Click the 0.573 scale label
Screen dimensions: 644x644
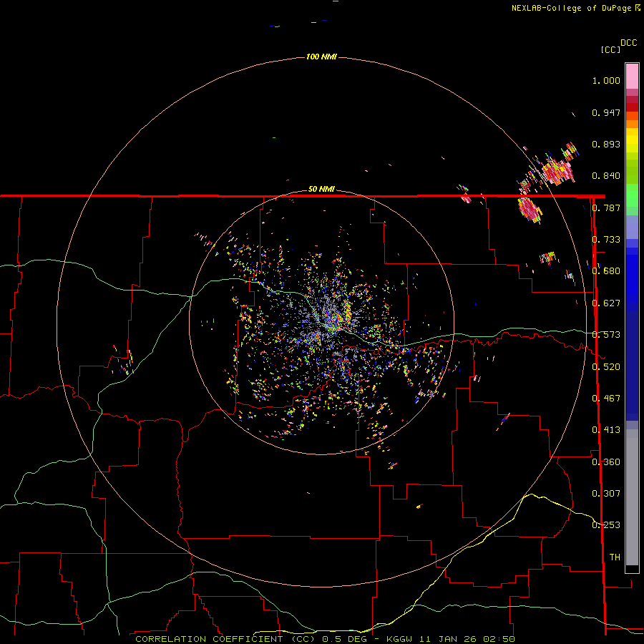click(x=606, y=335)
